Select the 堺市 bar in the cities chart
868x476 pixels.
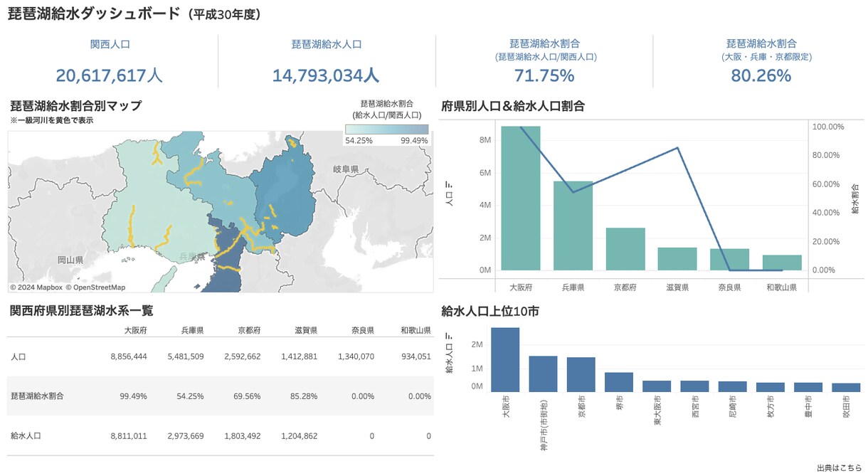click(619, 383)
